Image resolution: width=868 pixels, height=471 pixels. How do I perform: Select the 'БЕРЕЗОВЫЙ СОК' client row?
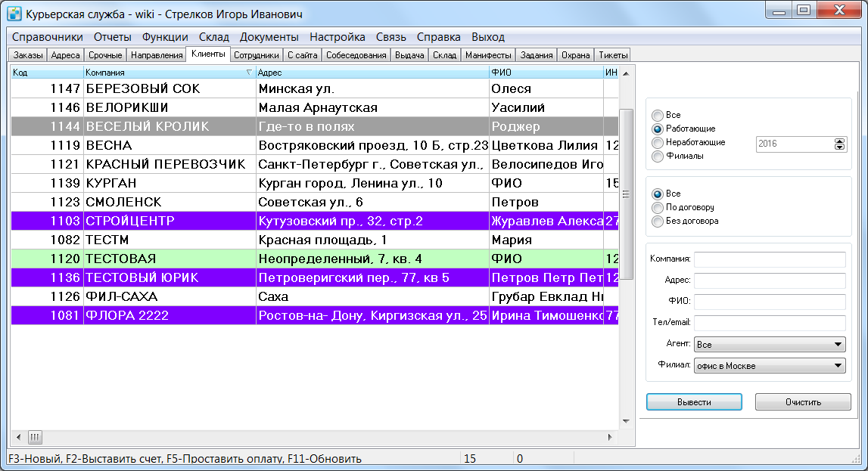click(x=314, y=88)
